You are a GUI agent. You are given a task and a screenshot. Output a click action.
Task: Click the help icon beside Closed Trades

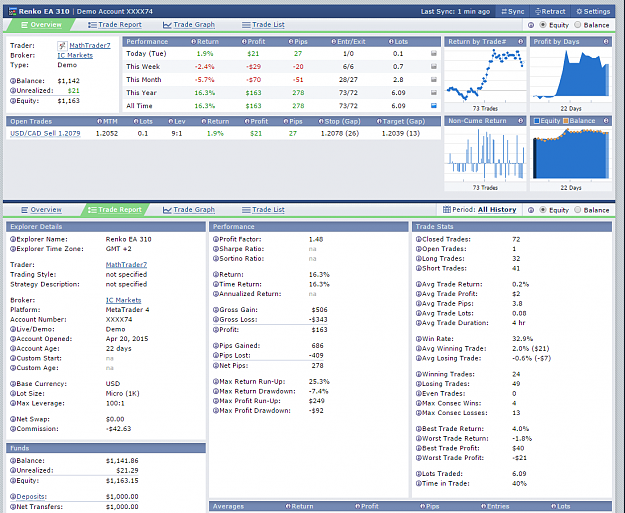click(419, 240)
